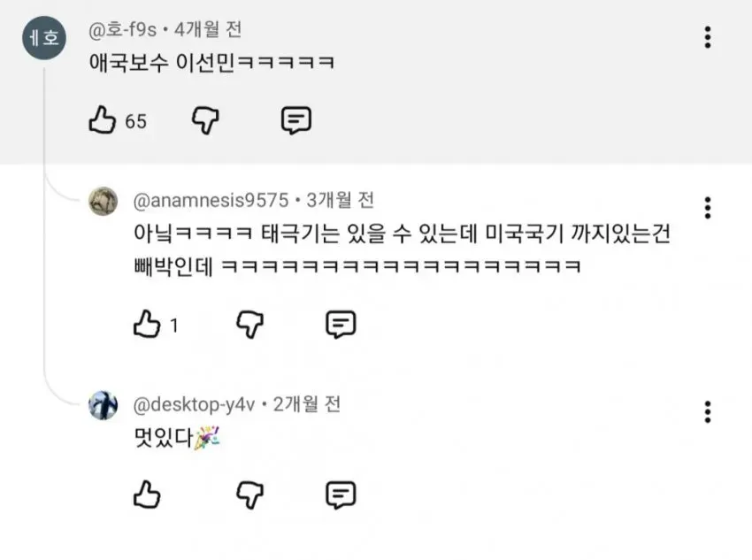The height and width of the screenshot is (560, 752).
Task: Reply to the @anamnesis9575 comment
Action: [341, 325]
